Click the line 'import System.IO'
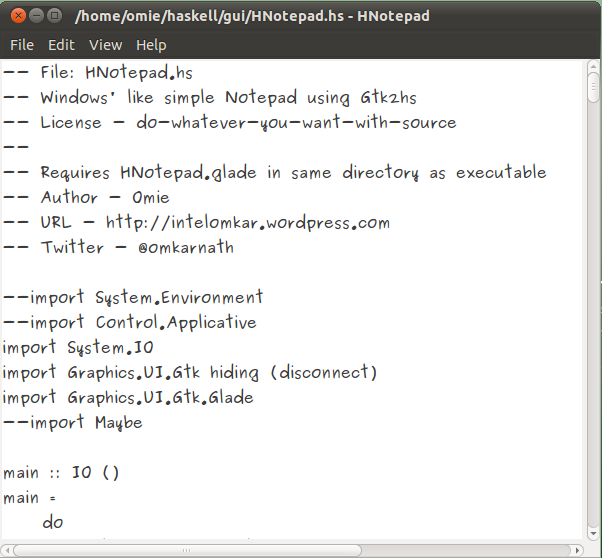Screen dimensions: 602x558 click(78, 347)
